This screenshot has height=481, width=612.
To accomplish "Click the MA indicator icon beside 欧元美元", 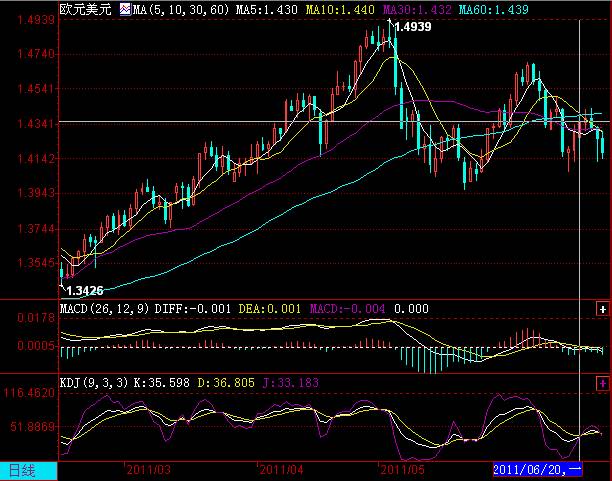I will [125, 9].
